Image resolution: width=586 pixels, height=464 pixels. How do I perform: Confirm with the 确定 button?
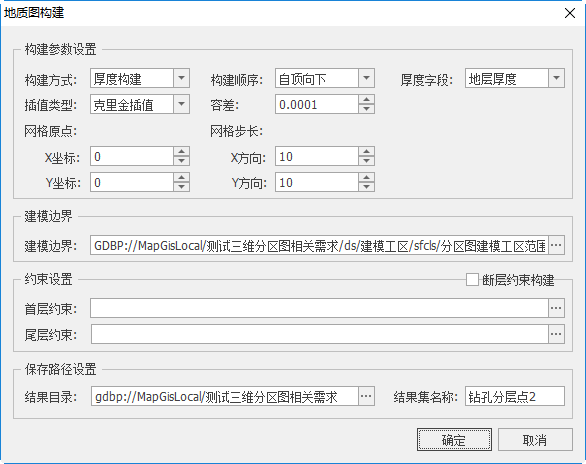(x=454, y=440)
